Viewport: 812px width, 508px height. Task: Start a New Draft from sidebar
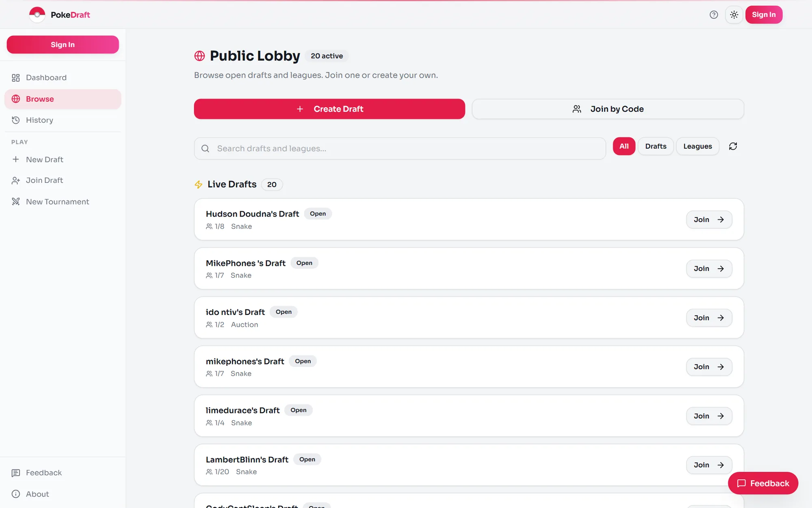point(63,160)
